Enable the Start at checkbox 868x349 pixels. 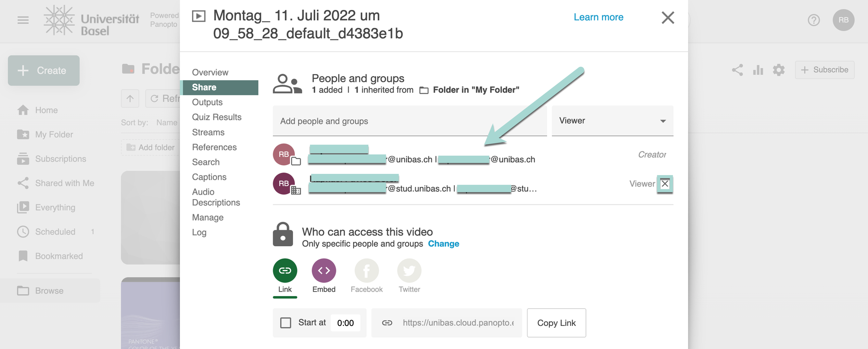click(286, 323)
